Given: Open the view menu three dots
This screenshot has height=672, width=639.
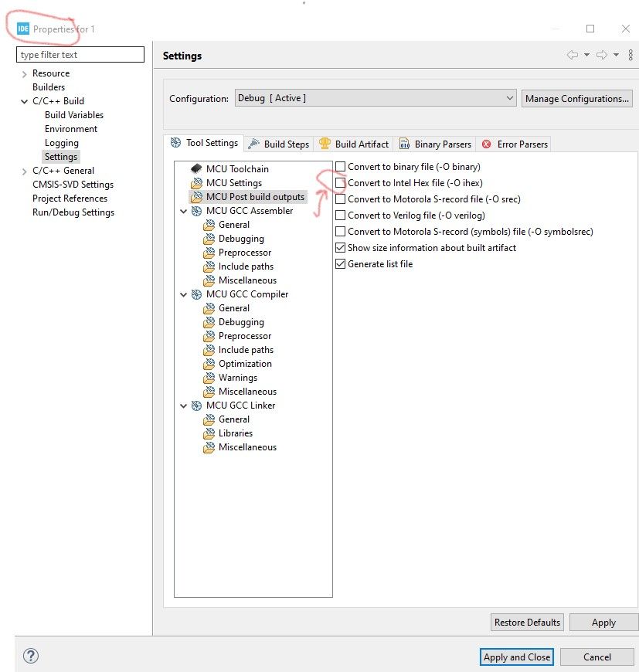Looking at the screenshot, I should click(x=631, y=55).
